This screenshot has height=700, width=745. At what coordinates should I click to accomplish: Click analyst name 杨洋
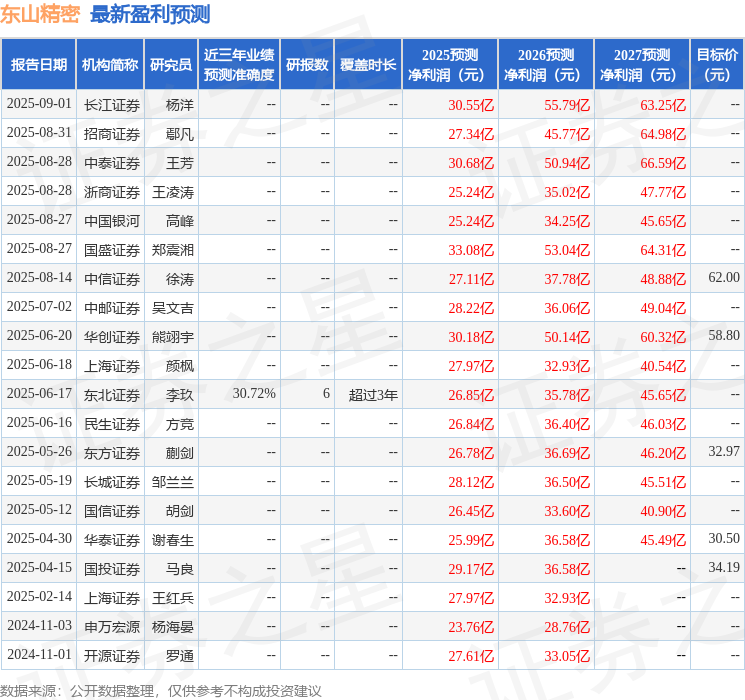[180, 105]
